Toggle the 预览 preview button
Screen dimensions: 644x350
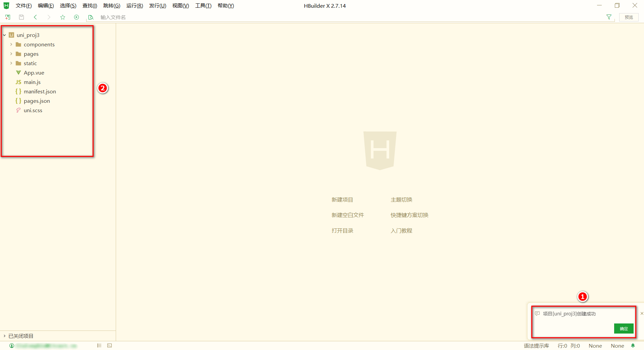(629, 17)
